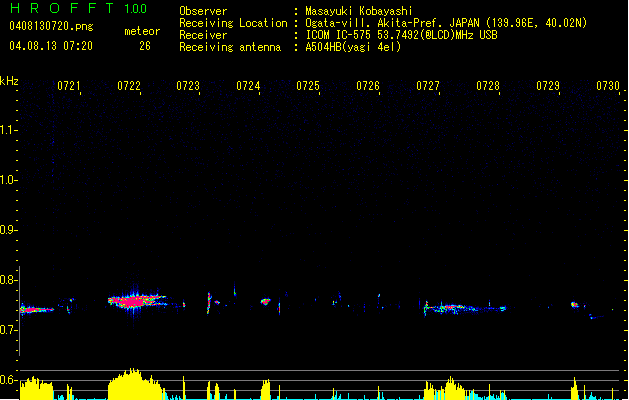The width and height of the screenshot is (629, 400).
Task: Click the long echo trail after 0727
Action: click(465, 308)
